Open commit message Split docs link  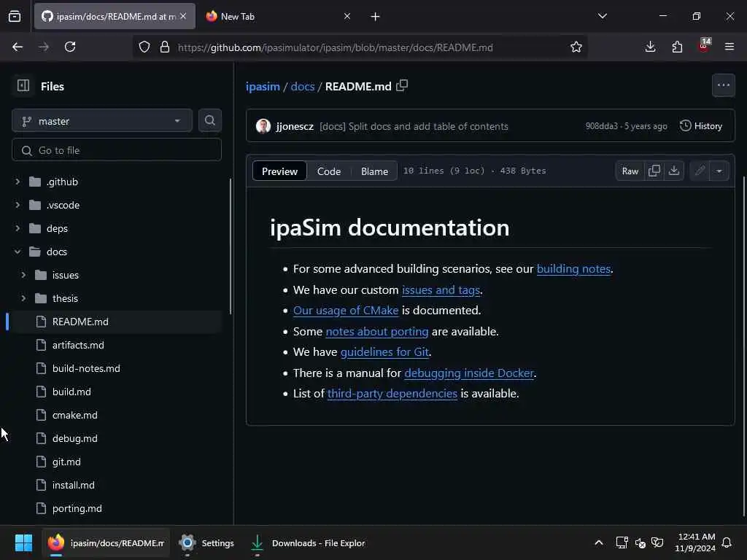tap(414, 126)
